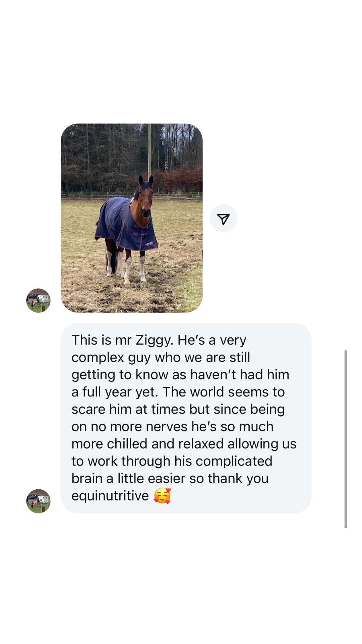
Task: Tap the smiling face with hearts emoji
Action: point(162,496)
